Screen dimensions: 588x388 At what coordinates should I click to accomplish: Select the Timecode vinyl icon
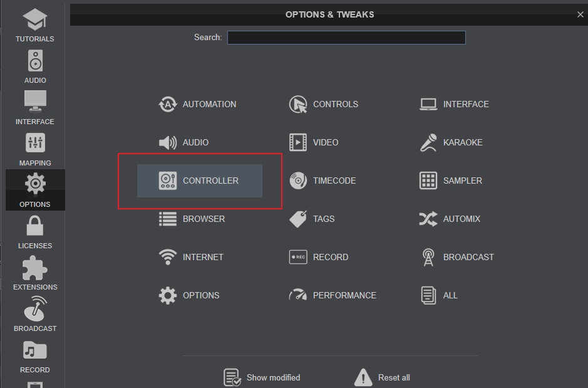click(298, 181)
